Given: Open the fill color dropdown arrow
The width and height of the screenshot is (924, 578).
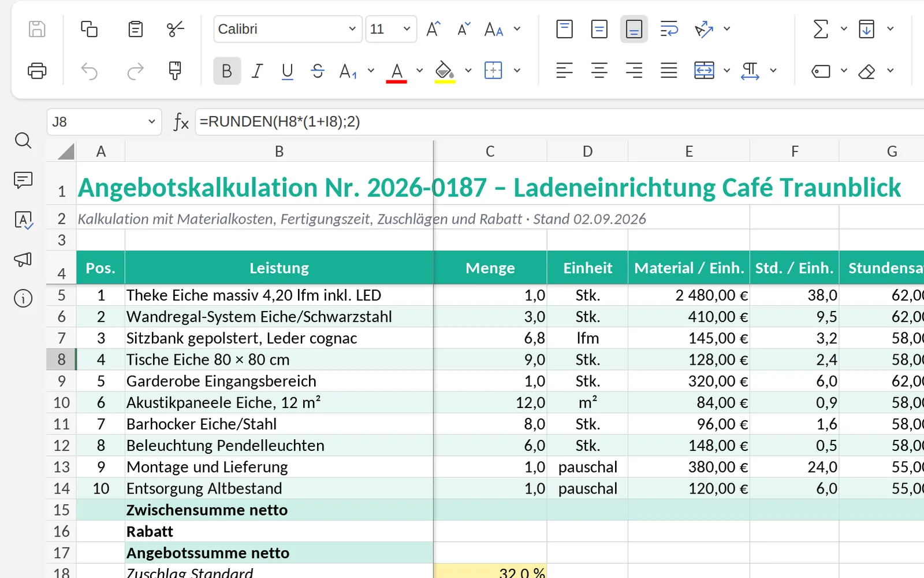Looking at the screenshot, I should [x=468, y=71].
